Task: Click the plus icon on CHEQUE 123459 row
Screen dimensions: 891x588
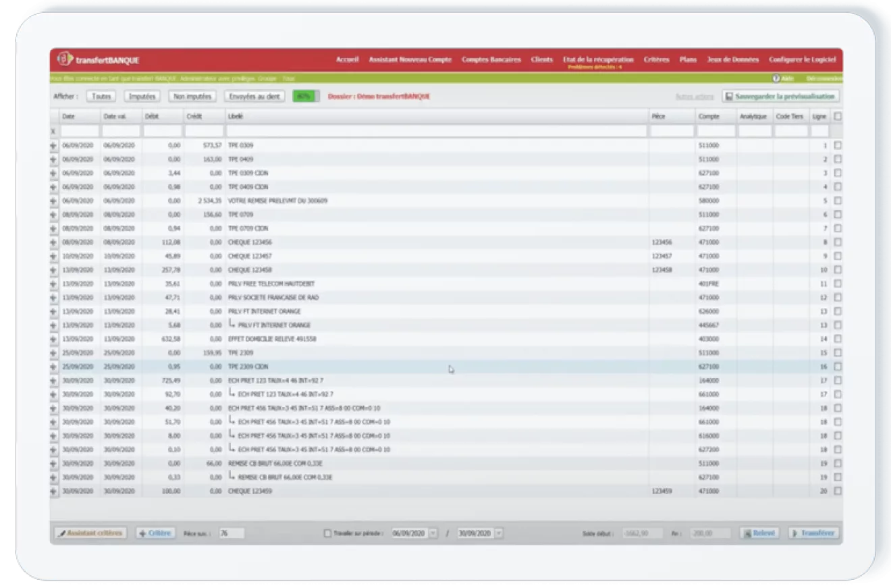Action: (x=53, y=491)
